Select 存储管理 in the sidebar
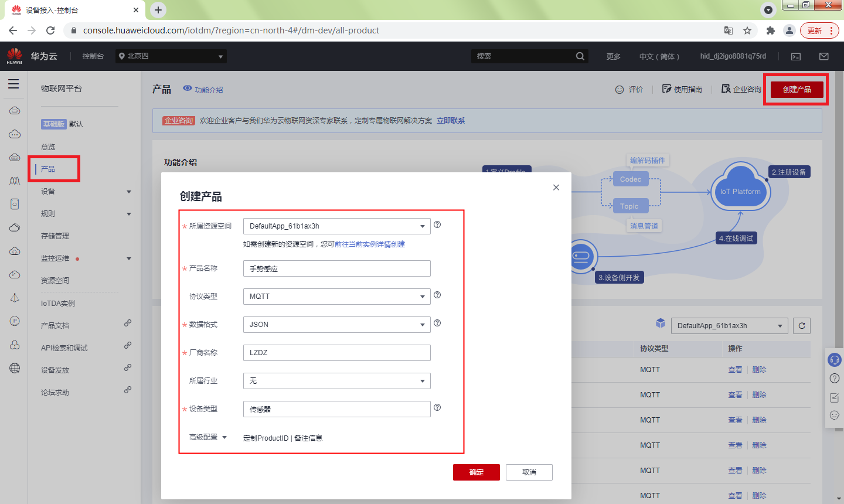844x504 pixels. (55, 236)
